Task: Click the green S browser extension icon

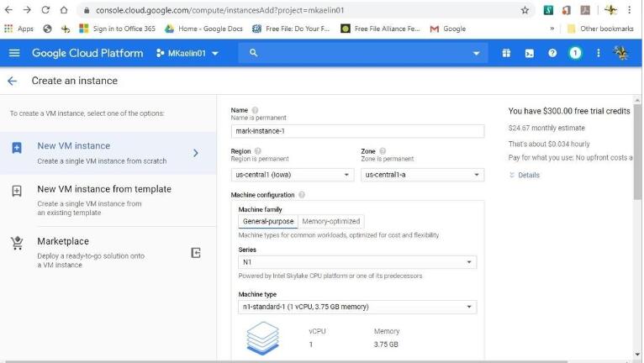Action: click(549, 10)
